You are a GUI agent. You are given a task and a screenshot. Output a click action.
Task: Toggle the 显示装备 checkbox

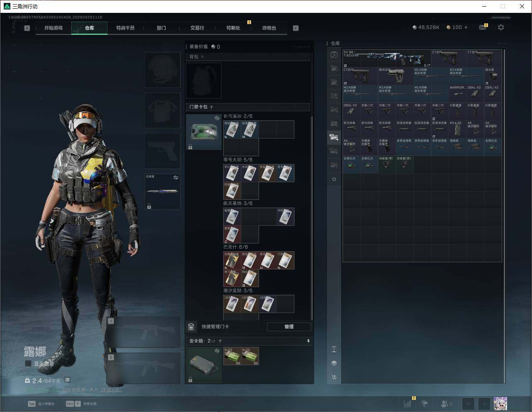[28, 363]
